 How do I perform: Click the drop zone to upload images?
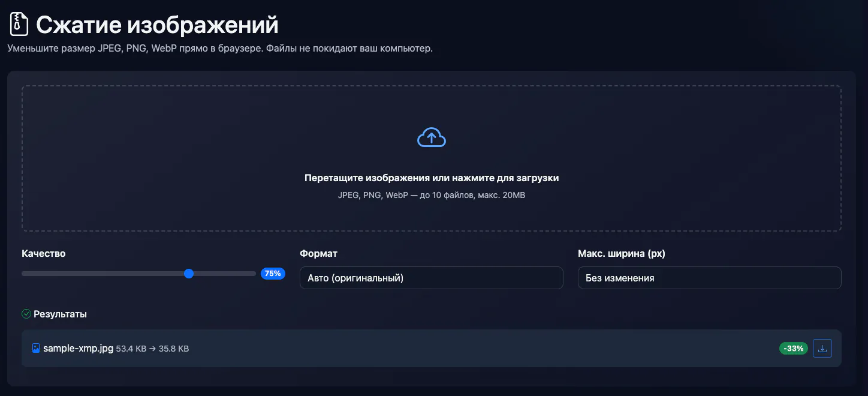[x=432, y=158]
